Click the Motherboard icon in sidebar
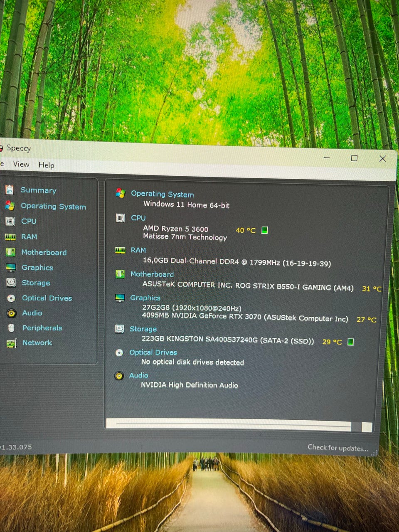 coord(11,252)
